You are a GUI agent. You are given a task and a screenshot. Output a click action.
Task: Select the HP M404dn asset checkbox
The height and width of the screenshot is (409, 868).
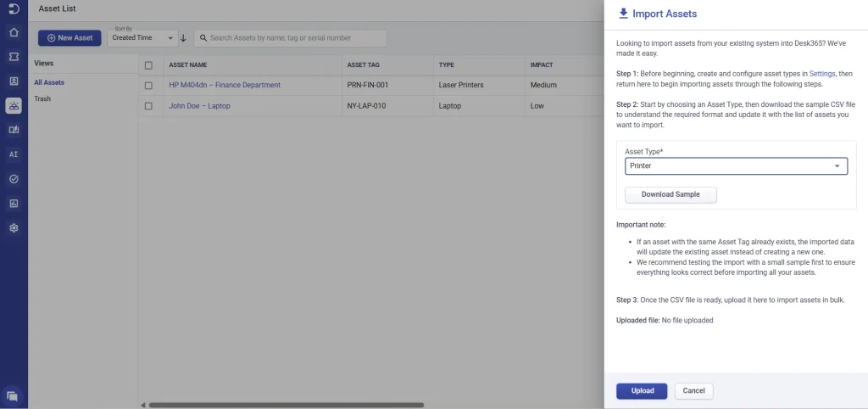tap(149, 86)
